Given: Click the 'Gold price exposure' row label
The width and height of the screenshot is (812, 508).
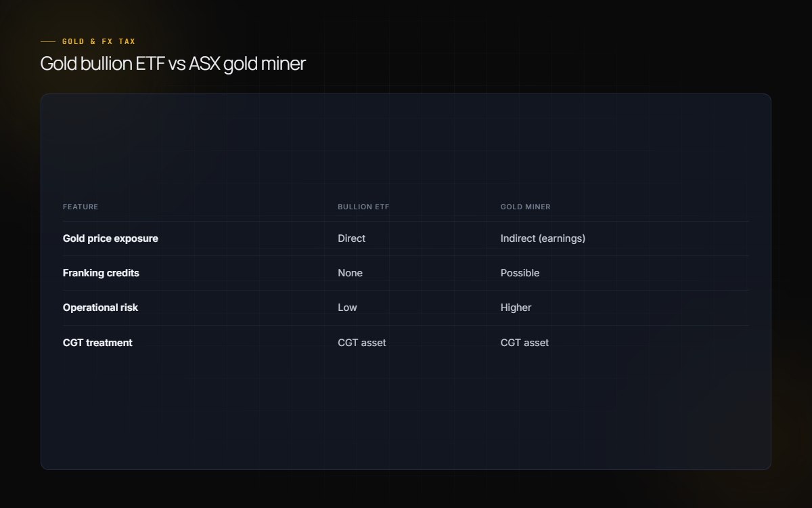Looking at the screenshot, I should click(110, 238).
